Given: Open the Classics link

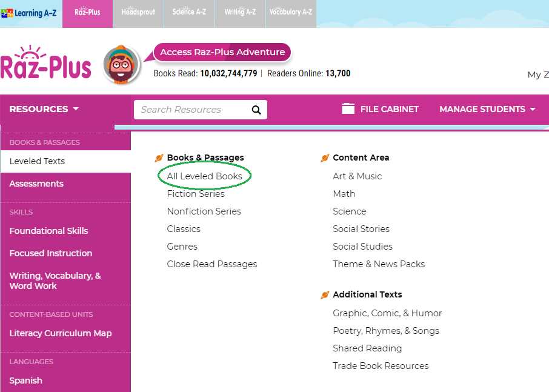Looking at the screenshot, I should point(184,229).
